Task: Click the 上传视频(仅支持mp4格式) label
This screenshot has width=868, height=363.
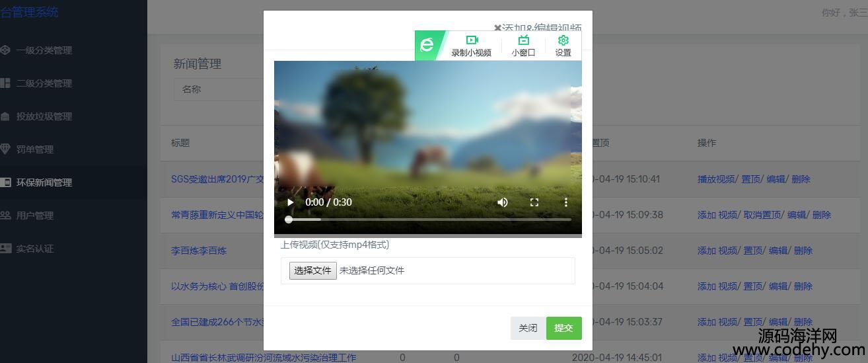Action: (335, 245)
